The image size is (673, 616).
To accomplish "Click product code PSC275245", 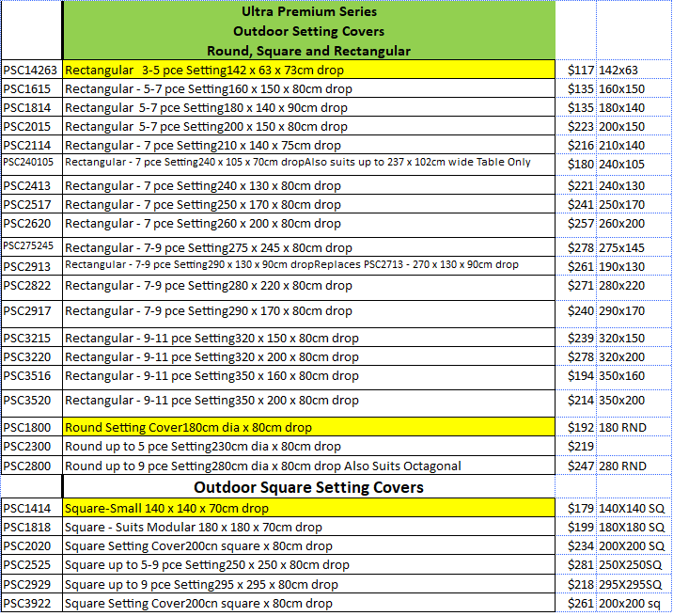I will [x=32, y=247].
